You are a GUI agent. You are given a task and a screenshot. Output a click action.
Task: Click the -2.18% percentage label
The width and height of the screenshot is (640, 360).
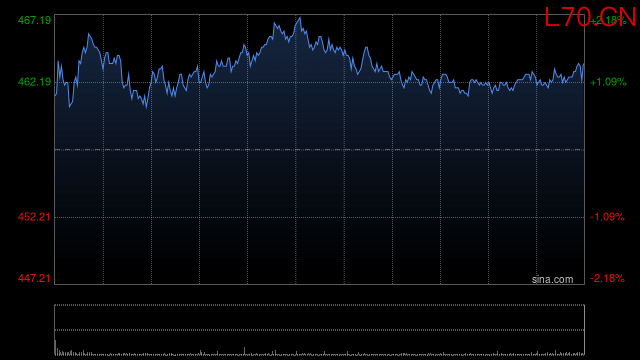click(607, 279)
